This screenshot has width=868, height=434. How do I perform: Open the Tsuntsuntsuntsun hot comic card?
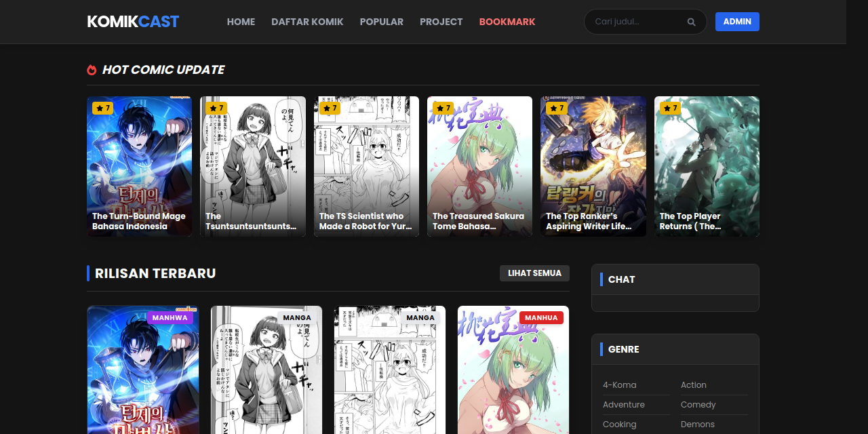(x=253, y=166)
